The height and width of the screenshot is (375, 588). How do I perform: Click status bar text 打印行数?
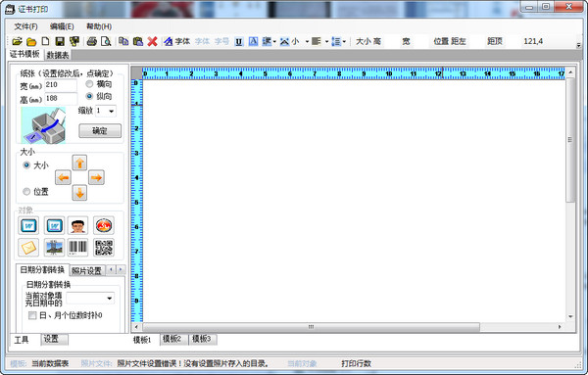(x=356, y=363)
